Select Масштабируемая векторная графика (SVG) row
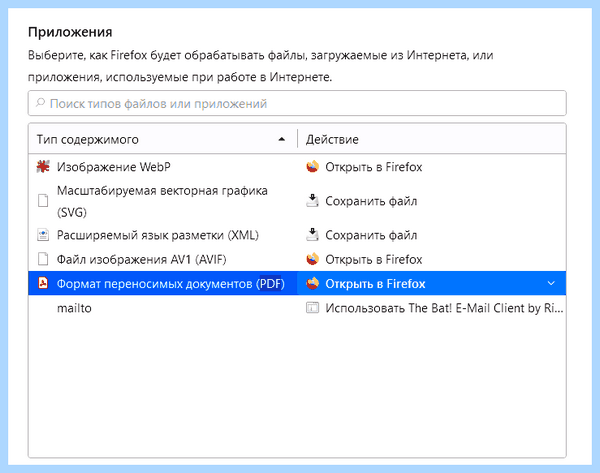600x473 pixels. click(297, 201)
